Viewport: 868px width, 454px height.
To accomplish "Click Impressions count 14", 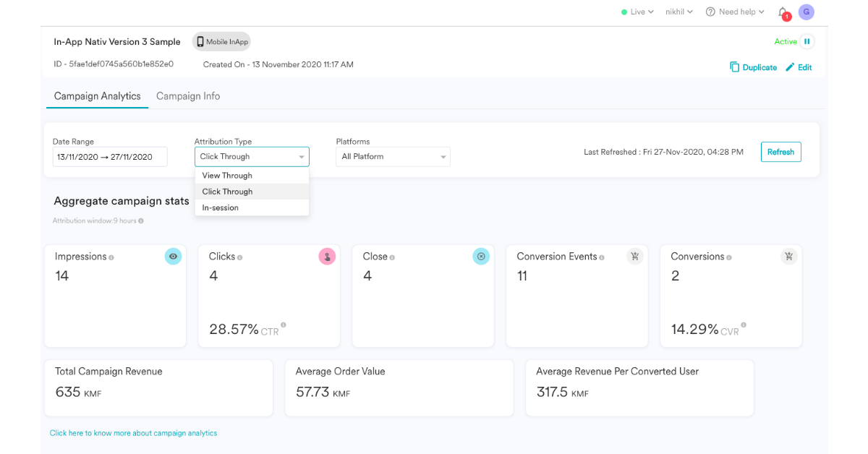I will click(x=62, y=275).
